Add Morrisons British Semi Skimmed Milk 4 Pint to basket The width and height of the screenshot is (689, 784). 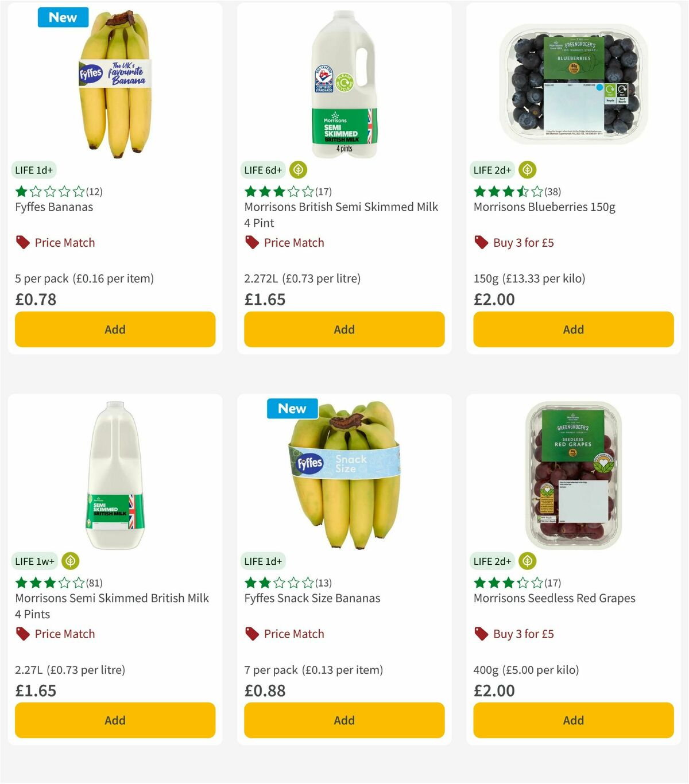tap(343, 329)
